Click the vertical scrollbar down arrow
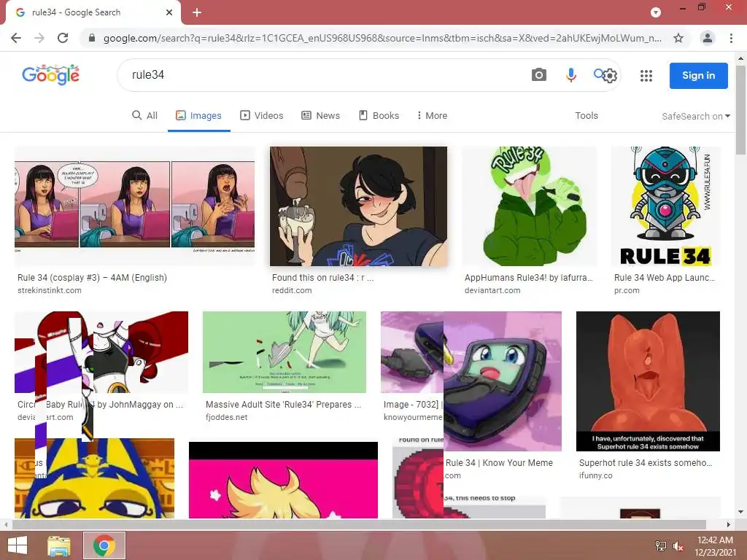This screenshot has width=747, height=560. point(741,512)
